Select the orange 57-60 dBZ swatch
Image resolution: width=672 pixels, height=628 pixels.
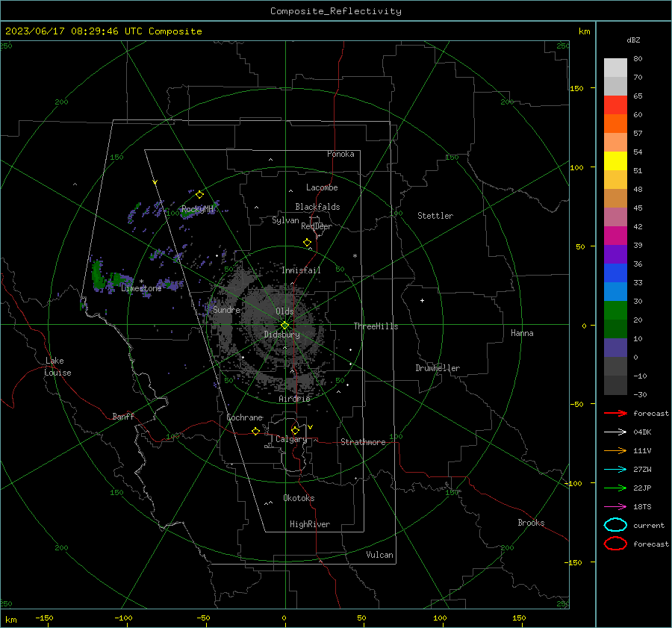[x=615, y=123]
